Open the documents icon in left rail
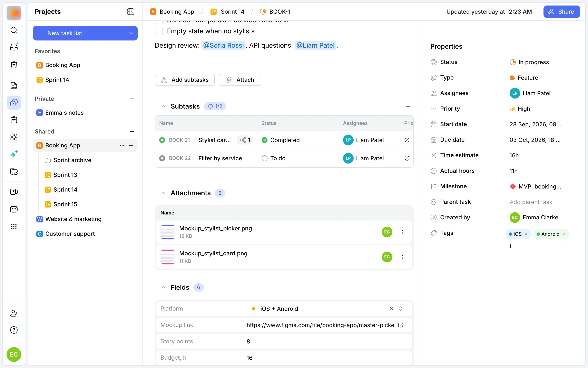The height and width of the screenshot is (368, 588). [14, 85]
